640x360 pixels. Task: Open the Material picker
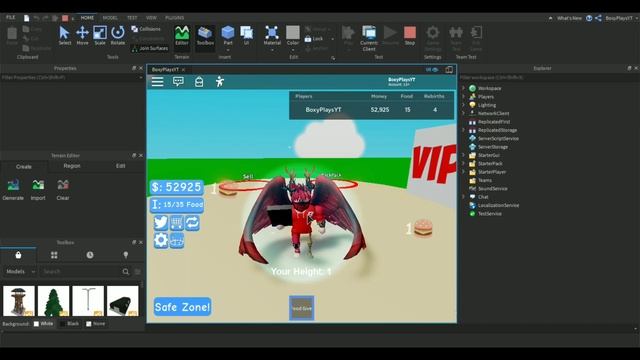pos(272,36)
